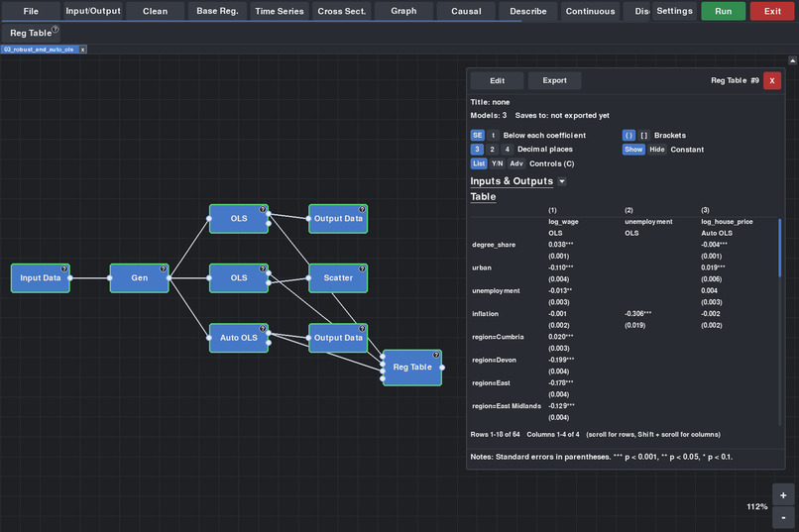
Task: Set Controls to Adv mode
Action: point(516,163)
